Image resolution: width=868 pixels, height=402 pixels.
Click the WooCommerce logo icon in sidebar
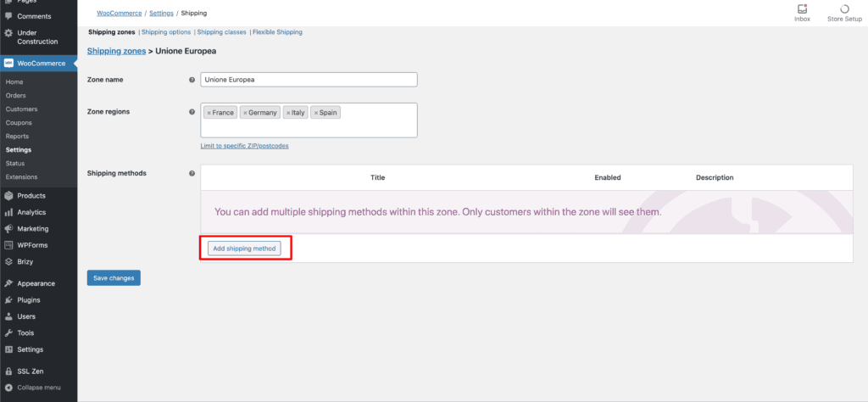[8, 63]
